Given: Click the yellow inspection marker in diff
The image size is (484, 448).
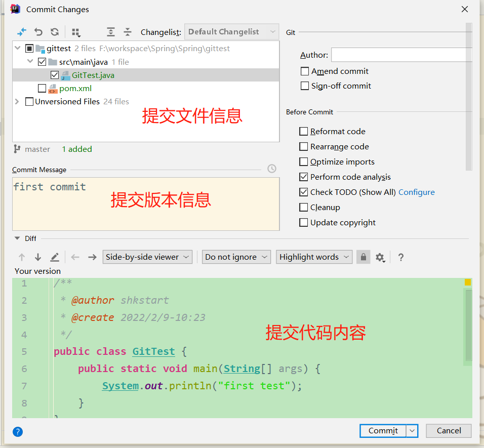Looking at the screenshot, I should [468, 282].
